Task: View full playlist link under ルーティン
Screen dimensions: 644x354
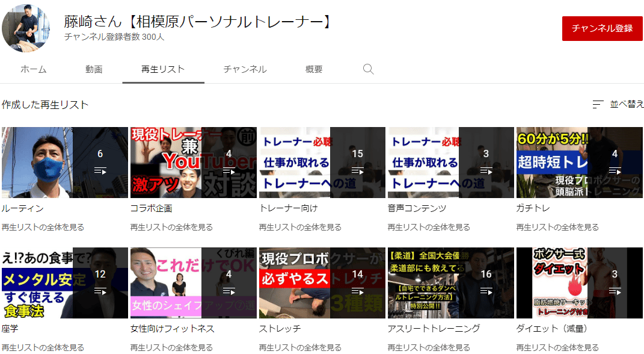Action: click(x=43, y=227)
